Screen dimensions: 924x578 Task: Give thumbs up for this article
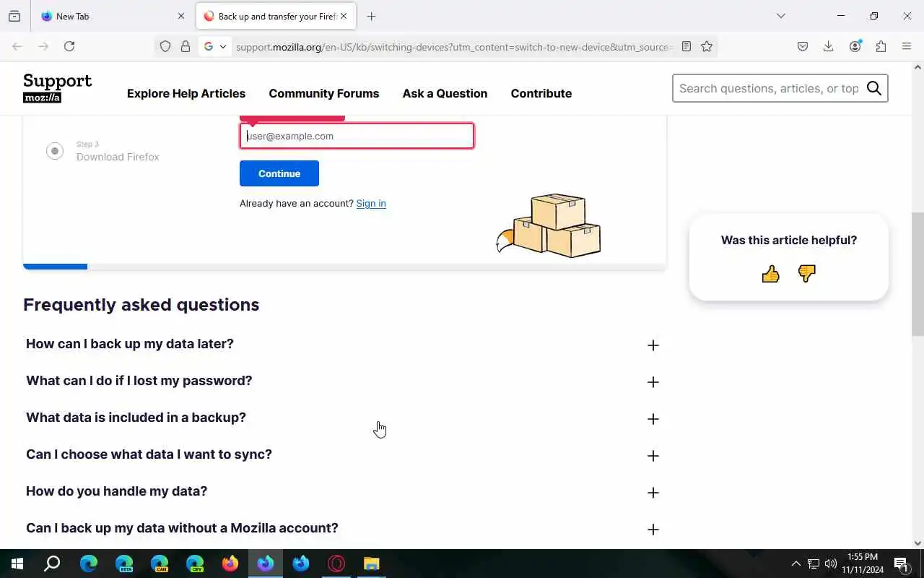(x=770, y=274)
